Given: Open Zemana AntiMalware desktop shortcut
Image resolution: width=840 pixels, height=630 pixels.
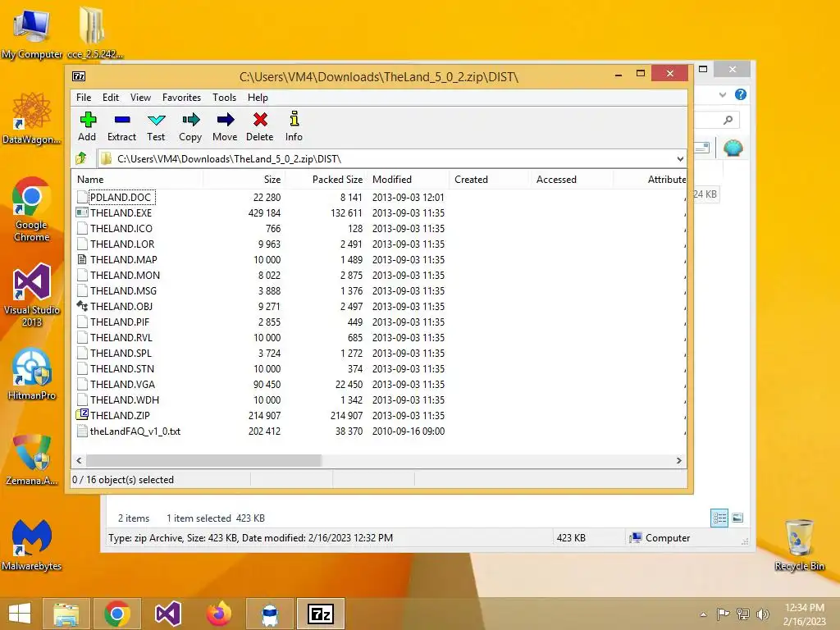Looking at the screenshot, I should (x=32, y=459).
